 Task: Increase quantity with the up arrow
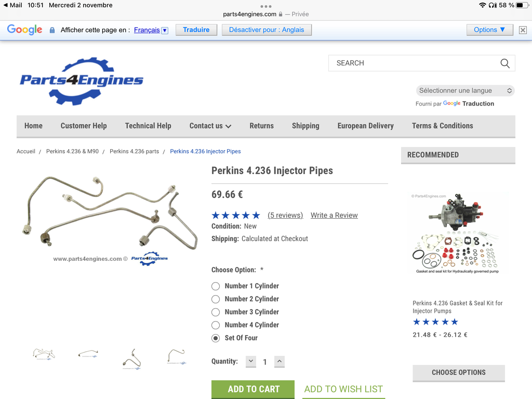279,362
